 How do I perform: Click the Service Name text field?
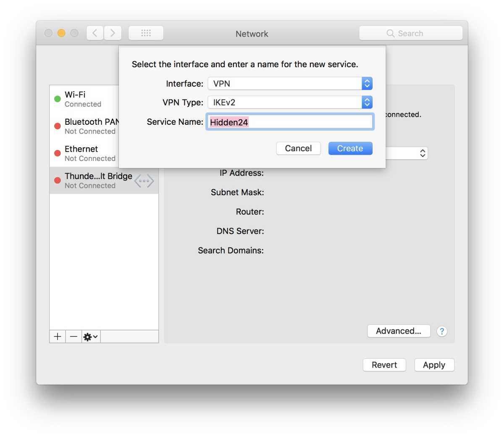[x=290, y=122]
